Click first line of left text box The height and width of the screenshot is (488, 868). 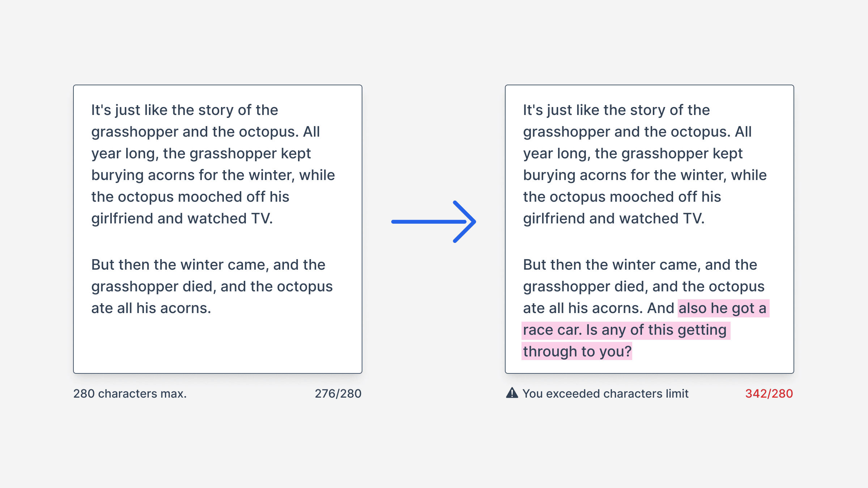[x=185, y=110]
